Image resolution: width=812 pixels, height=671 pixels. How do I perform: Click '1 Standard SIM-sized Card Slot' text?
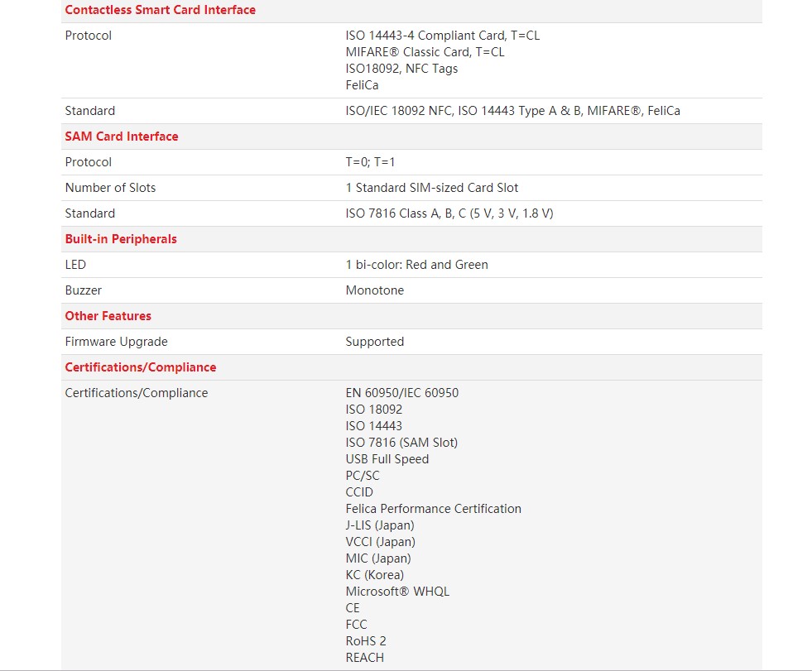[432, 188]
